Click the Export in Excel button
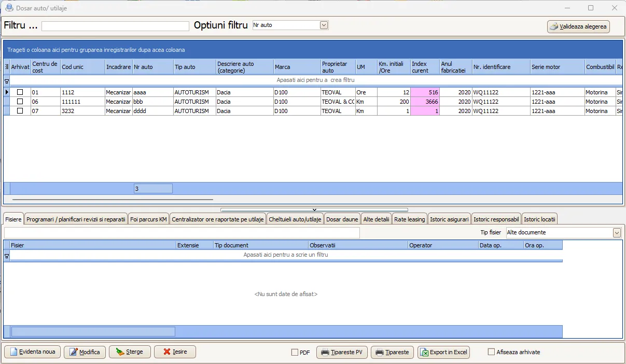The image size is (626, 364). (444, 353)
